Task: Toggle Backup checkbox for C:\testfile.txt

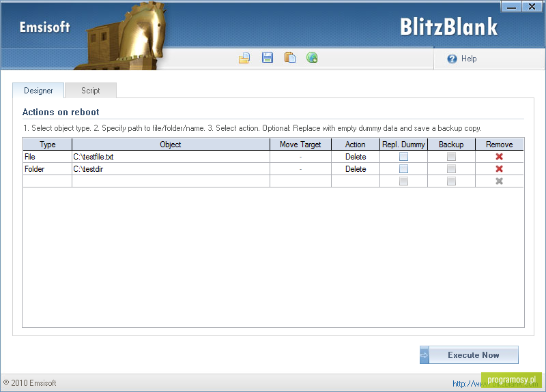Action: (x=451, y=157)
